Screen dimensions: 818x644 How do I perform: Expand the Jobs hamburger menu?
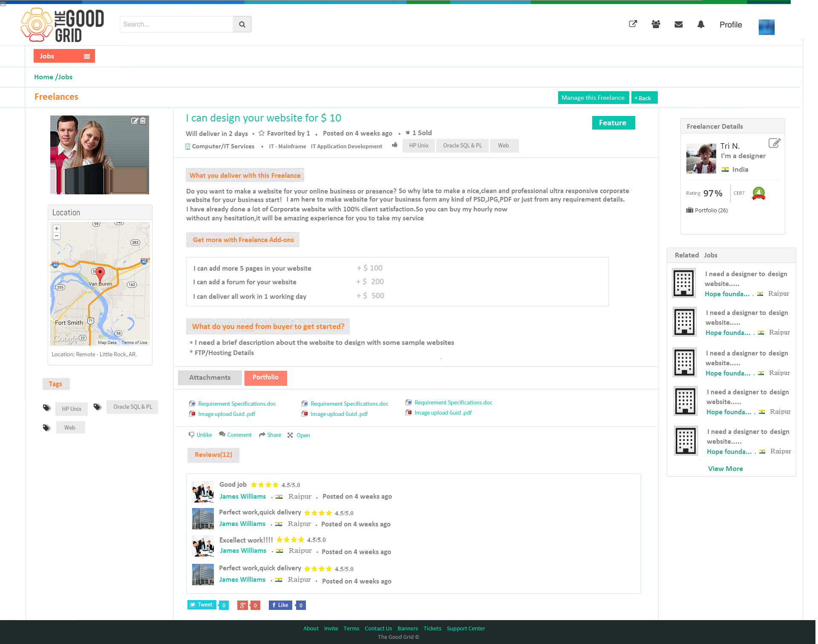click(x=87, y=56)
